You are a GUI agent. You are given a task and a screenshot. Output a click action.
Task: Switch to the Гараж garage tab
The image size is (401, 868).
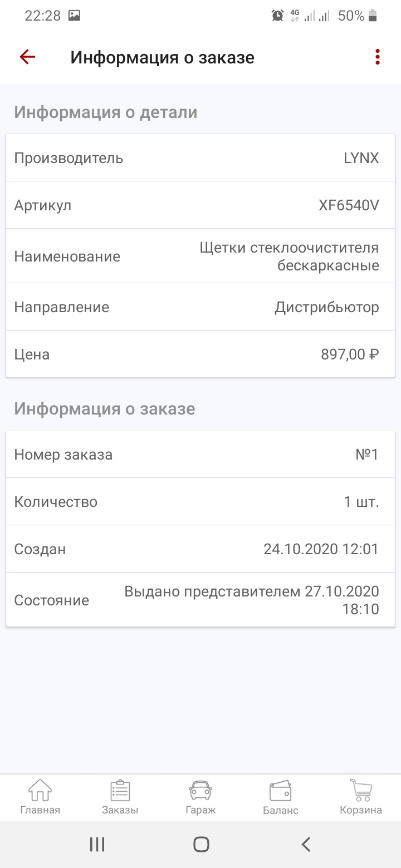pyautogui.click(x=200, y=797)
